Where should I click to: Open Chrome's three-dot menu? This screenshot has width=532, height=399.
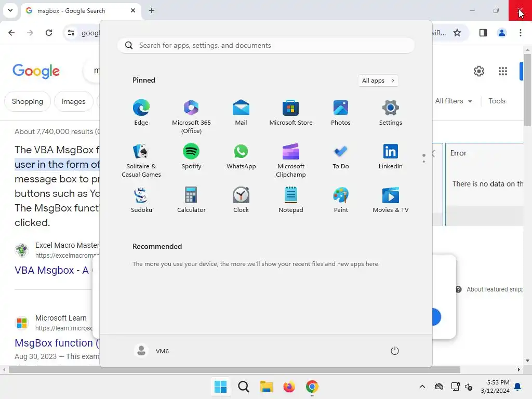pos(521,33)
